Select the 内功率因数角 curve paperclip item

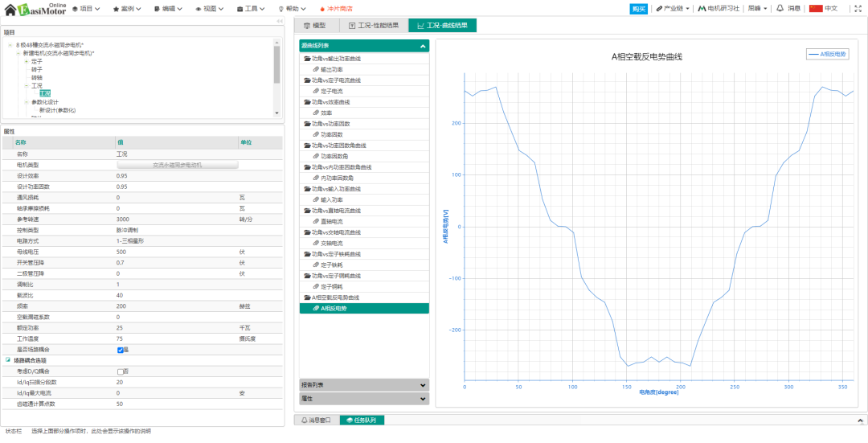[364, 178]
